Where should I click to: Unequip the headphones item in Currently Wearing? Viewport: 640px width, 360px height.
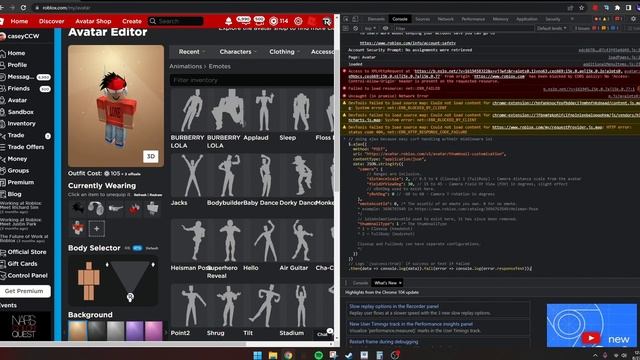(96, 208)
